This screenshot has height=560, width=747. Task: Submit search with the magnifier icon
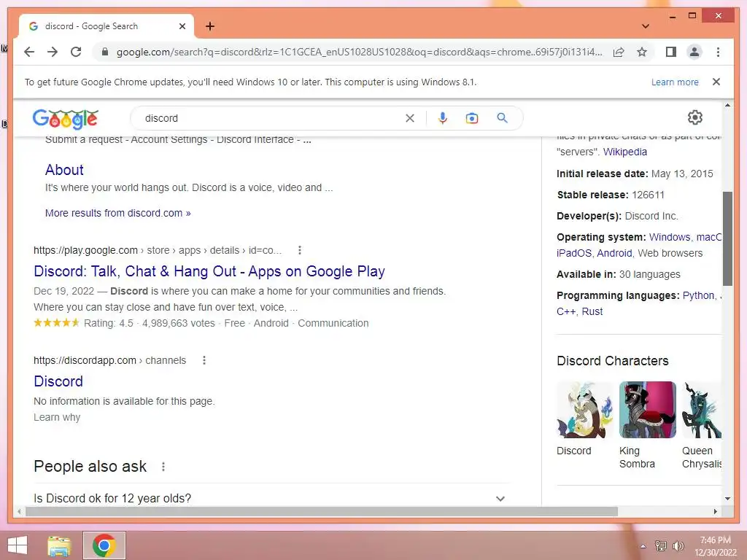pyautogui.click(x=502, y=117)
